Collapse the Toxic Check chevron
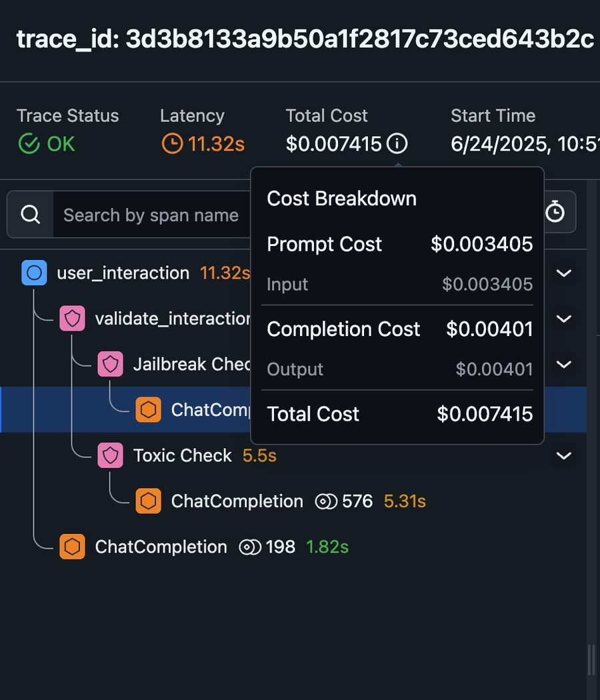Screen dimensions: 600x700 564,455
